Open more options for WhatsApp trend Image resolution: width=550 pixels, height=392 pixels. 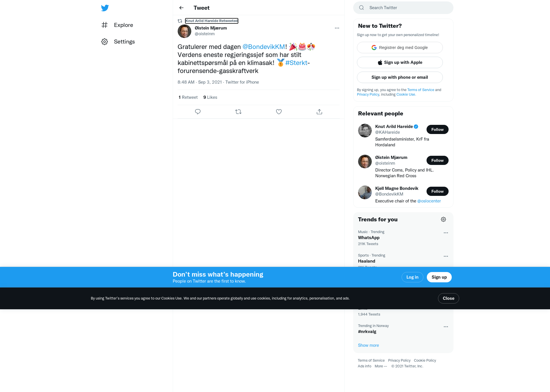coord(446,233)
